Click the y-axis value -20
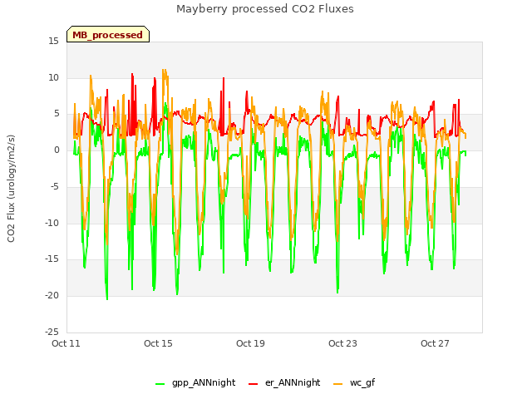This screenshot has width=532, height=399. 52,296
